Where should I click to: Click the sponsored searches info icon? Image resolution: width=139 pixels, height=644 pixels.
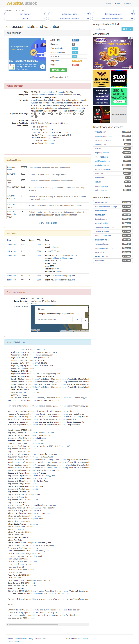pyautogui.click(x=133, y=11)
